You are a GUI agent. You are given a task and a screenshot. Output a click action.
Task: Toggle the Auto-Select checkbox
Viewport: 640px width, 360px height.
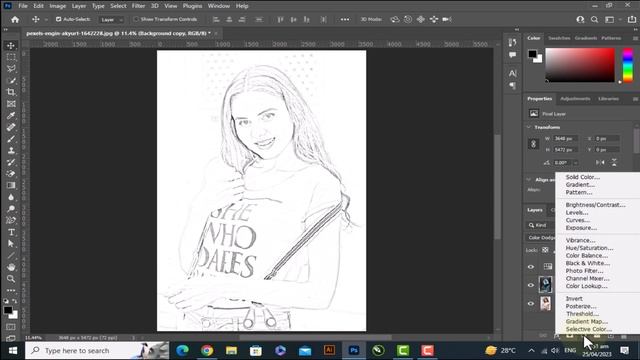58,19
